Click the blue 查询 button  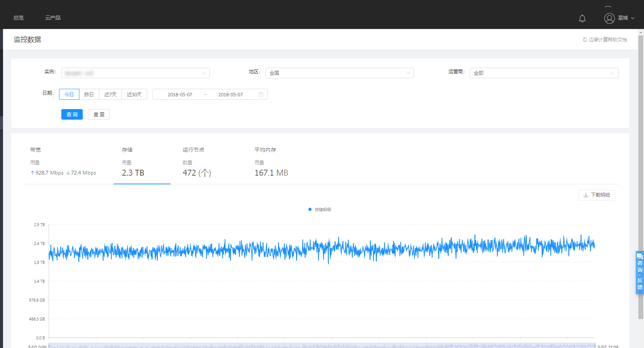72,114
